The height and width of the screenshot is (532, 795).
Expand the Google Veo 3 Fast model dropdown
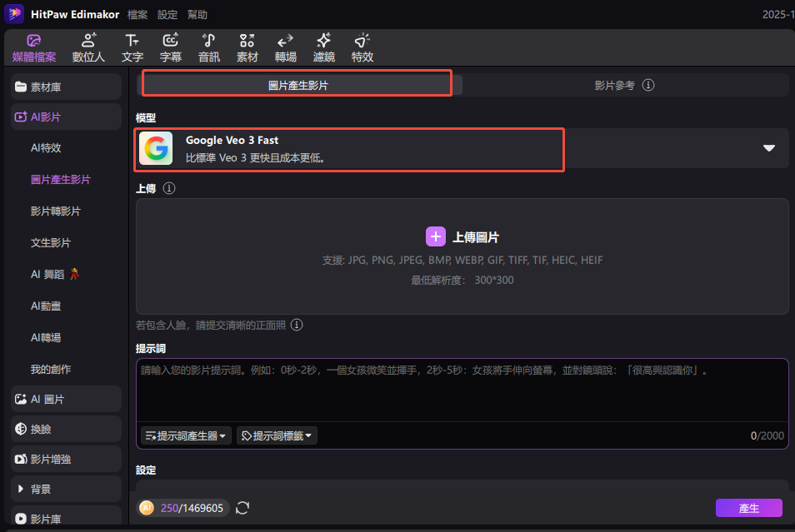768,148
